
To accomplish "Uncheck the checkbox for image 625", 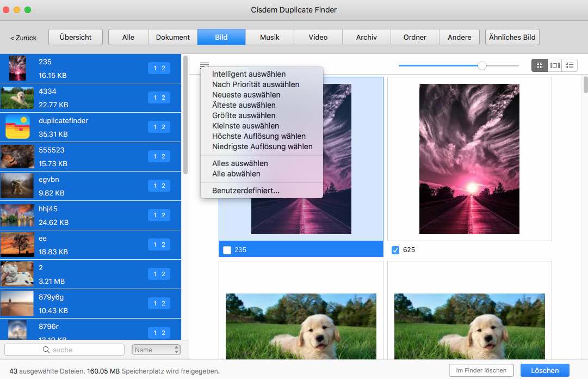I will point(395,250).
